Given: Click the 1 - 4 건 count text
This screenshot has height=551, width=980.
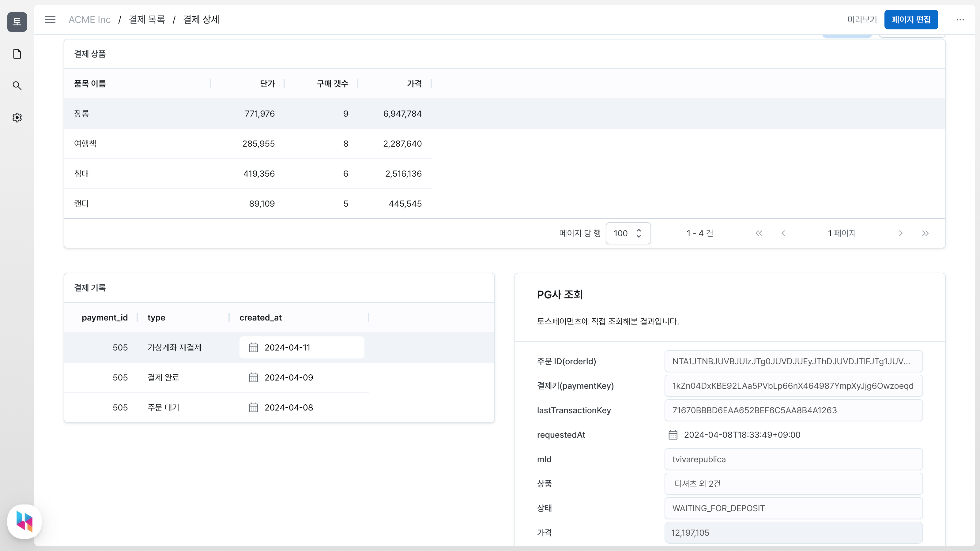Looking at the screenshot, I should click(x=700, y=233).
